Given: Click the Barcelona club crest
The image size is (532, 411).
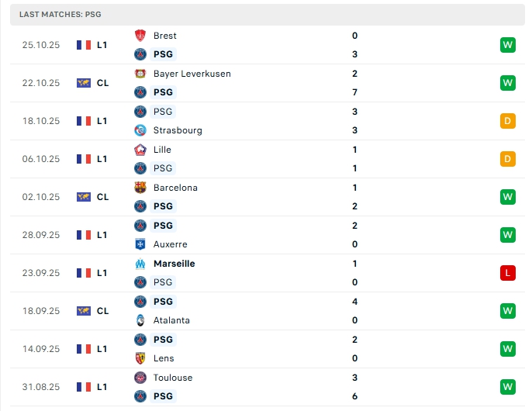Looking at the screenshot, I should 140,188.
